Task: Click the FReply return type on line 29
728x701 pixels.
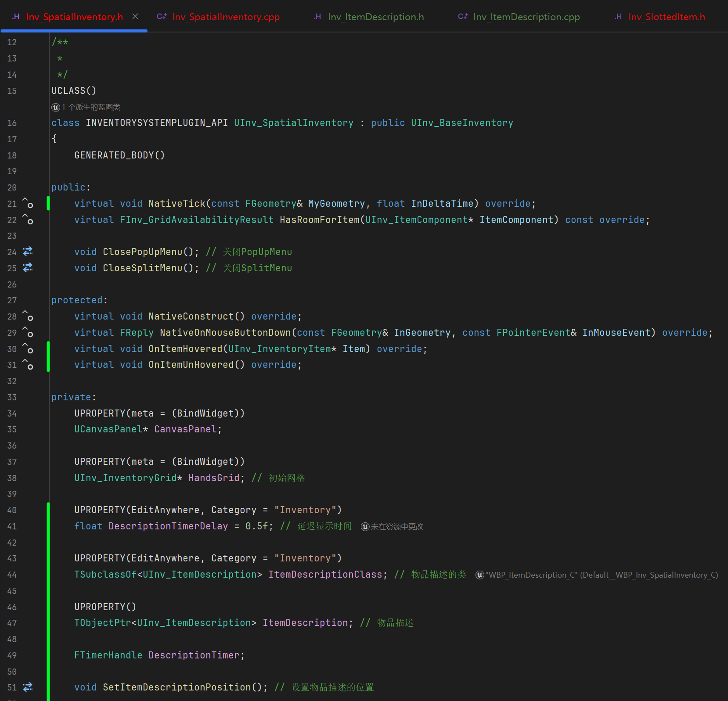Action: tap(137, 332)
